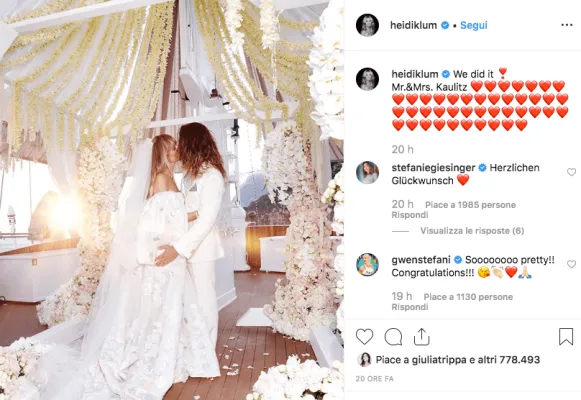Show who liked: Piace a 1985 persone

470,205
